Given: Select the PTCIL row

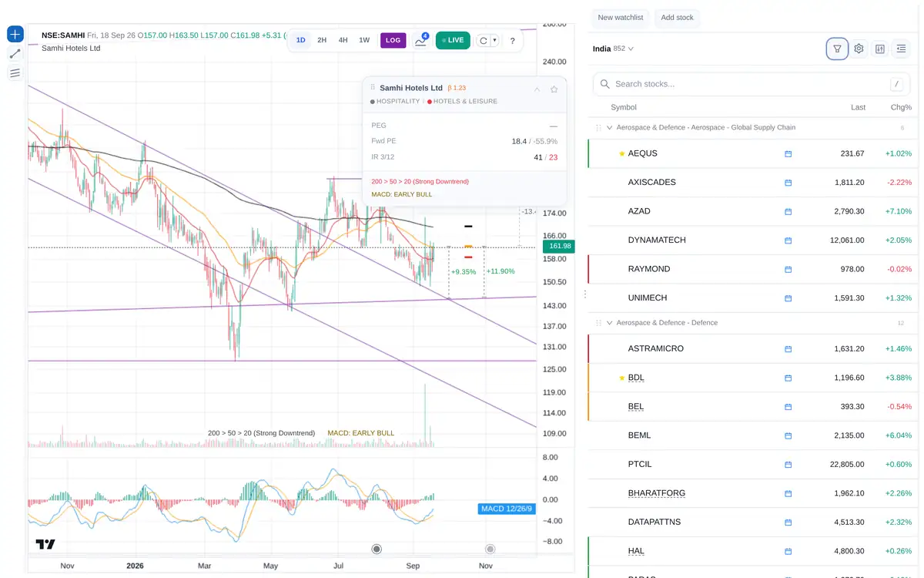Looking at the screenshot, I should pyautogui.click(x=753, y=465).
